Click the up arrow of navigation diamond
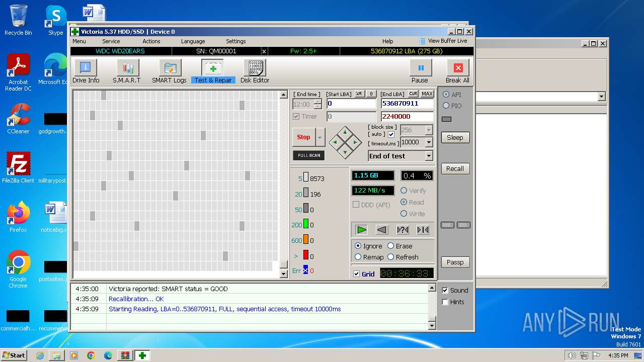This screenshot has height=362, width=644. click(345, 133)
